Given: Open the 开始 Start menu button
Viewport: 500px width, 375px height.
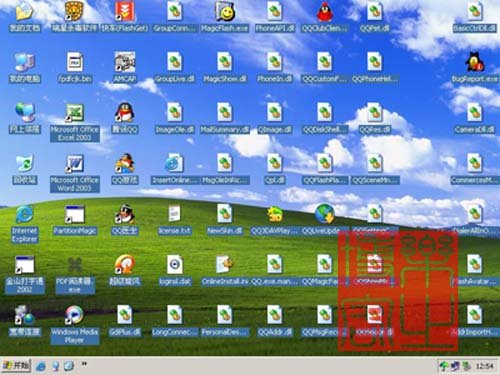Looking at the screenshot, I should pos(16,366).
